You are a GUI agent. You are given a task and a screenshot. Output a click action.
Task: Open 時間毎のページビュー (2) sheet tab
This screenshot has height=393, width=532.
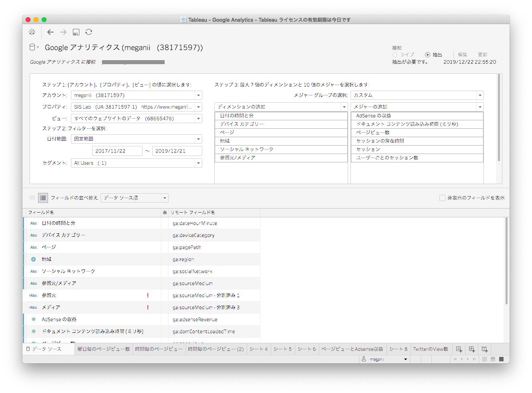216,349
